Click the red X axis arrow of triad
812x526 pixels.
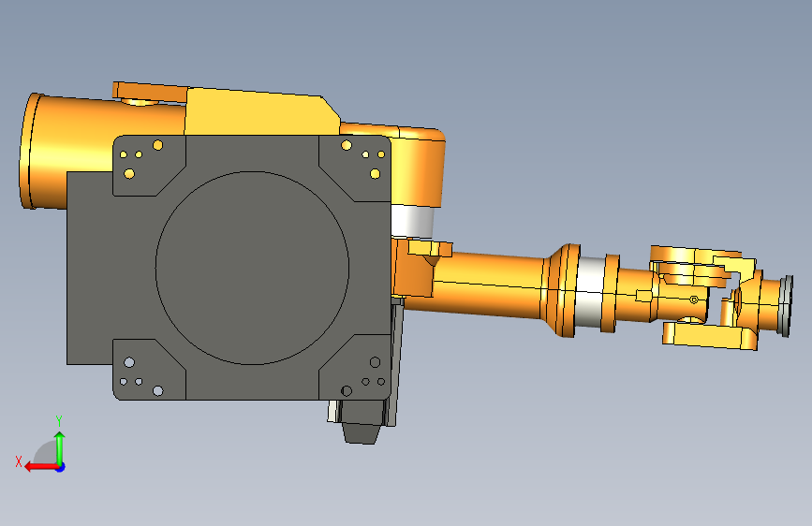(40, 467)
